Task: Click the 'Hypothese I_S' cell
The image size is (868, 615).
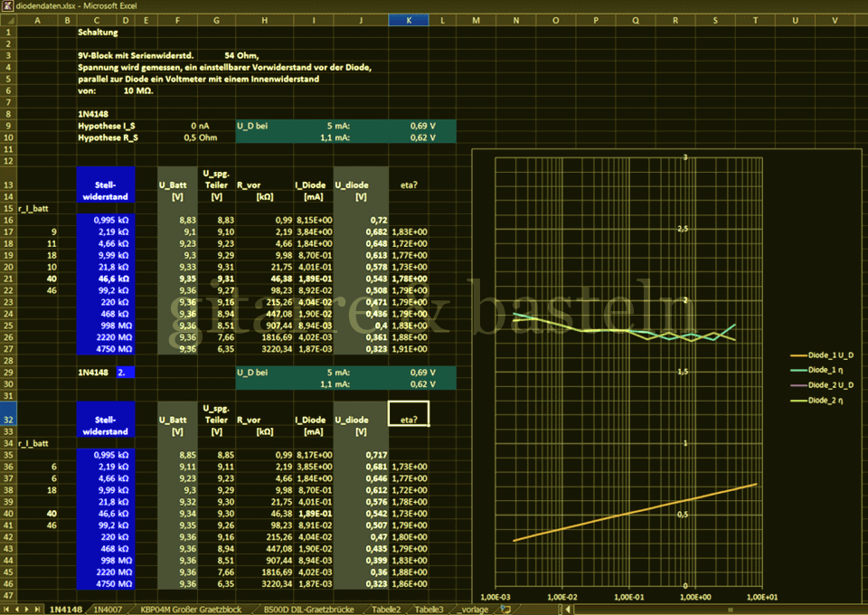Action: (107, 126)
